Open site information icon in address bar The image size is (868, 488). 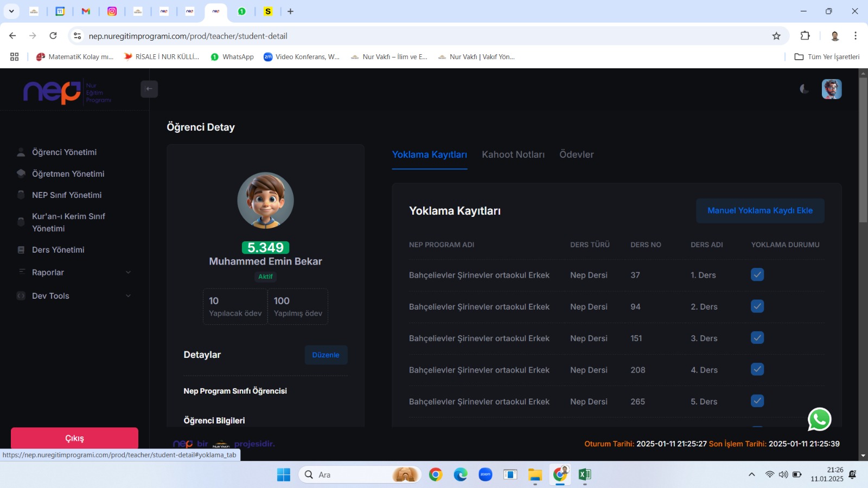pos(78,36)
